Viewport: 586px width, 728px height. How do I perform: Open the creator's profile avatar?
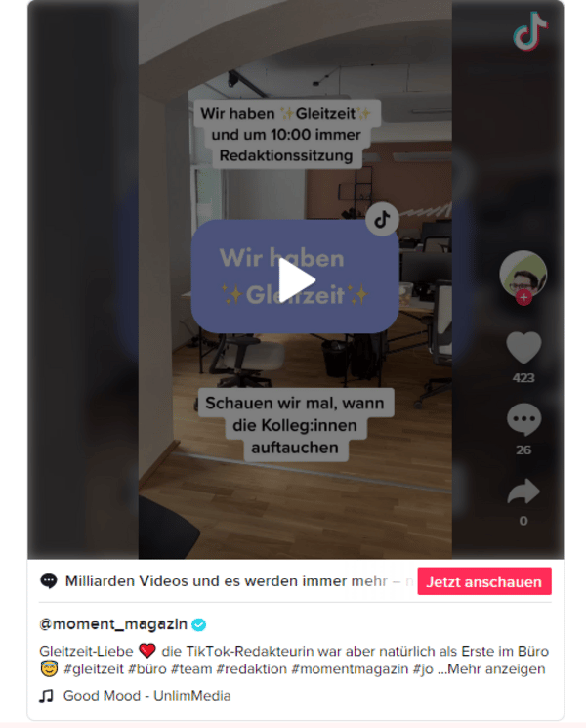pyautogui.click(x=523, y=274)
